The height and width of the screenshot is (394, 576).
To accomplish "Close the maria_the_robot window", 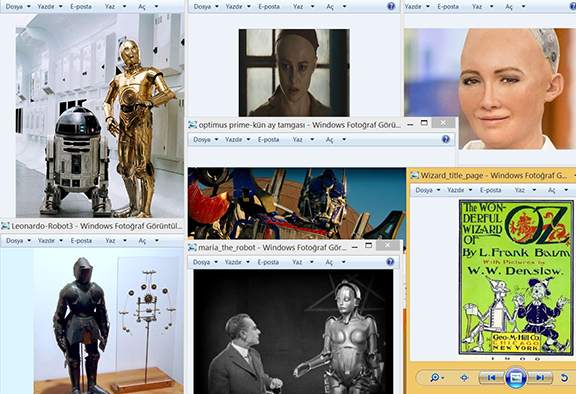I will (x=388, y=246).
